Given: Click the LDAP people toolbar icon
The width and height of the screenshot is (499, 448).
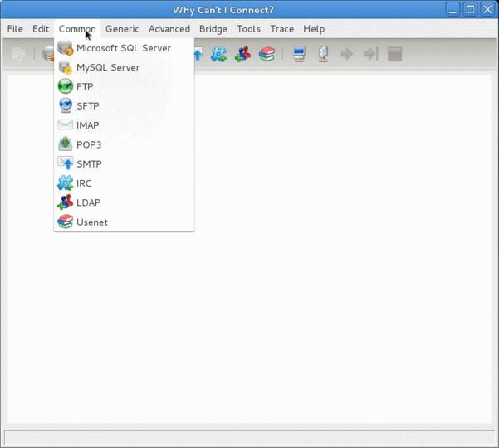Looking at the screenshot, I should click(x=242, y=54).
